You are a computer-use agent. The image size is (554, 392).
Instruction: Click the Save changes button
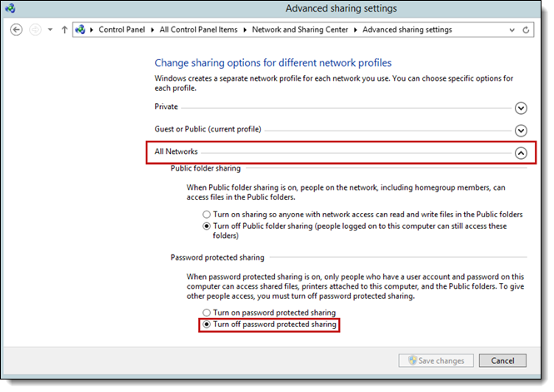pos(436,360)
